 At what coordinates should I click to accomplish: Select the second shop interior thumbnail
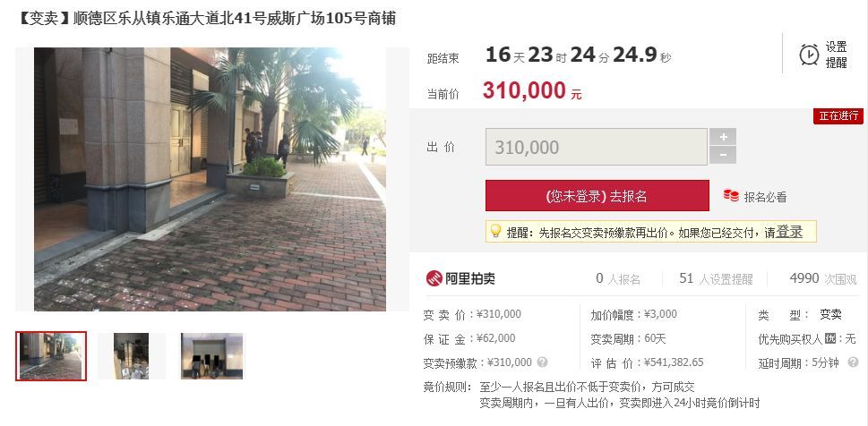(x=131, y=356)
